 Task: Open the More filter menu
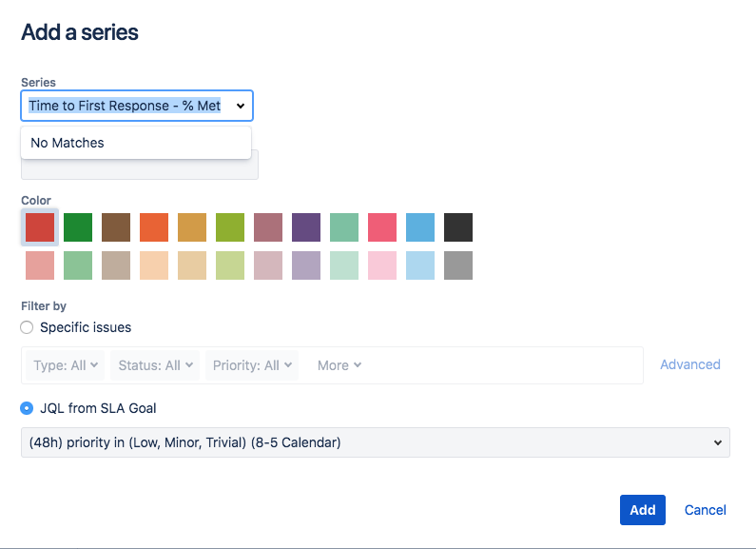[339, 365]
